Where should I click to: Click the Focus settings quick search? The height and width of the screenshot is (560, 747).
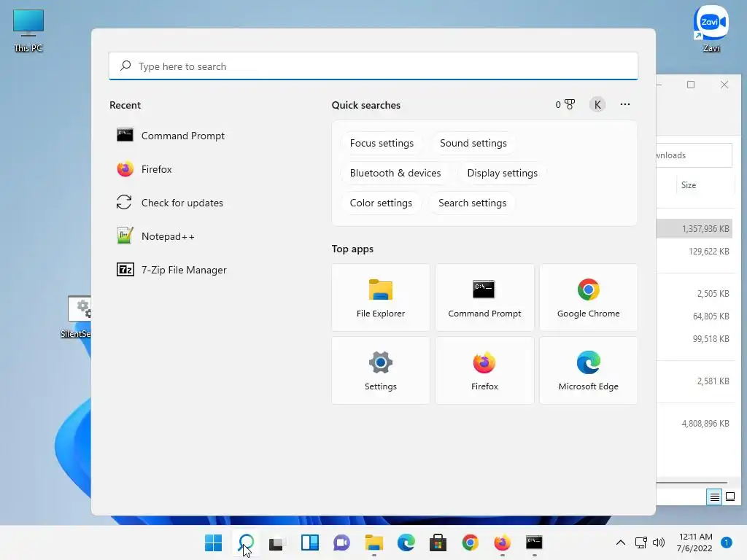pos(382,144)
